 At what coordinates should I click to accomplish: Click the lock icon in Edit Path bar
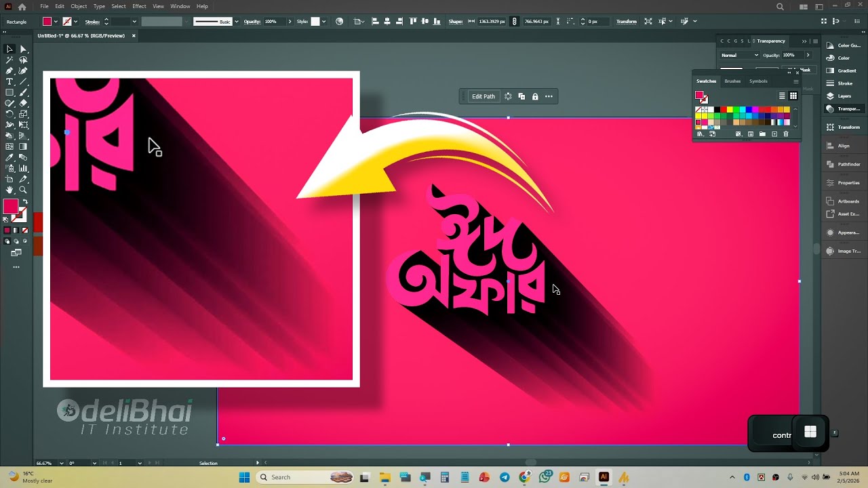pos(535,96)
